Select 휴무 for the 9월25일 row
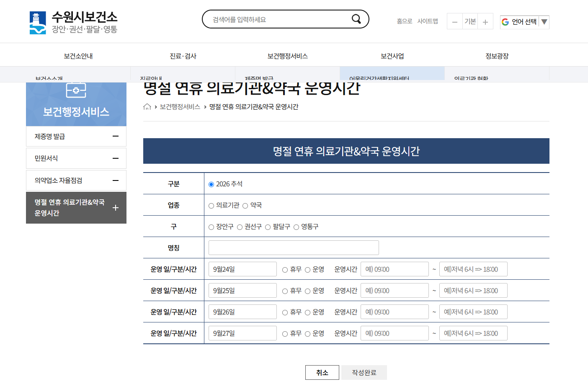 tap(285, 291)
